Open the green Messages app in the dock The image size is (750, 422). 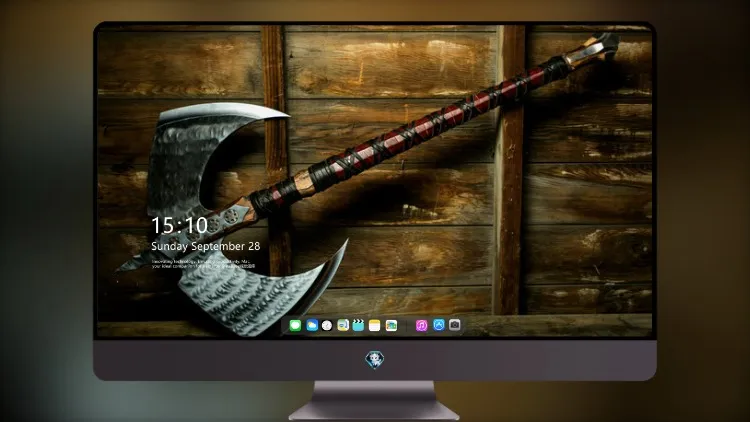coord(295,326)
